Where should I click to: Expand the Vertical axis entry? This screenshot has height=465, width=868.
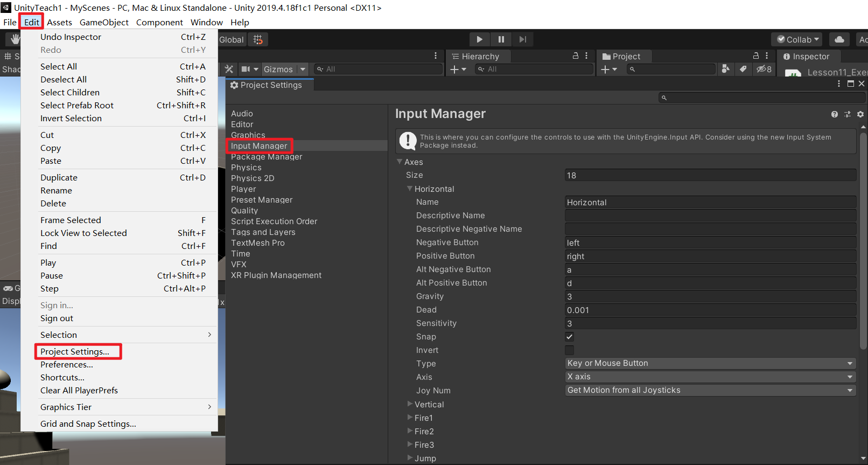point(410,404)
